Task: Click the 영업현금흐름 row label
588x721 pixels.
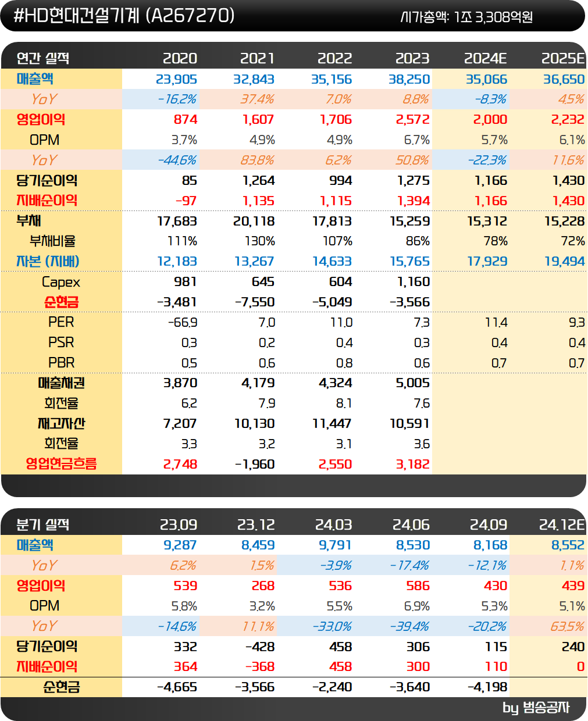Action: click(x=61, y=464)
